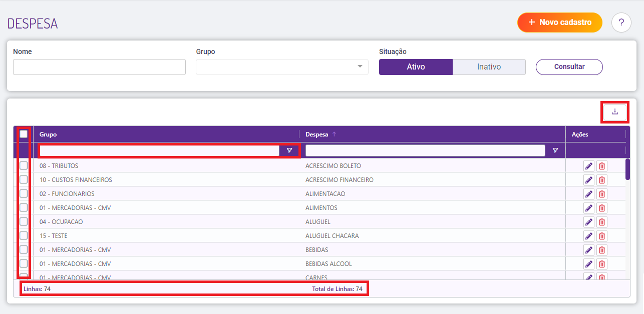Edit the ALUGUEL row
Screen dimensions: 644x314
pyautogui.click(x=588, y=222)
